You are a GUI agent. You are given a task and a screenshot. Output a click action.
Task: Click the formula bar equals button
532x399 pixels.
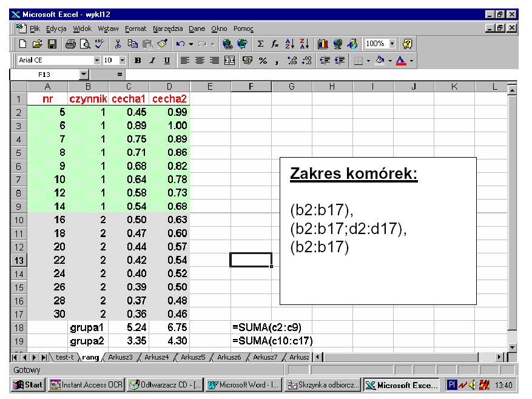tap(120, 75)
